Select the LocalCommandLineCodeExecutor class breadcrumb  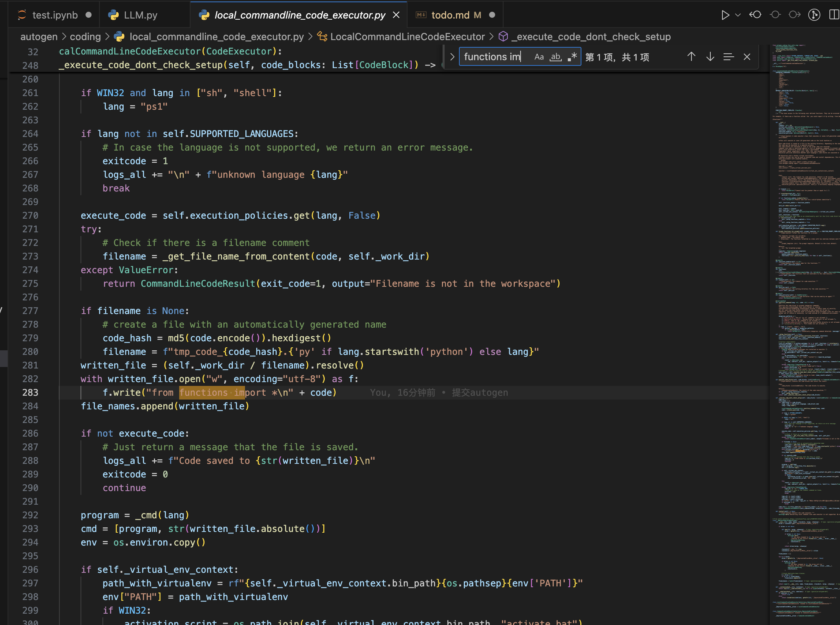(408, 37)
